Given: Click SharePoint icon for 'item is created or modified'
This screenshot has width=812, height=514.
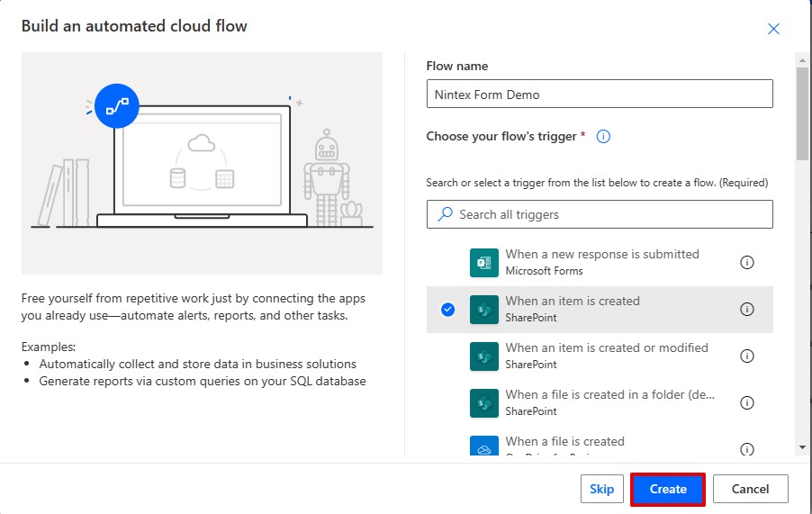Looking at the screenshot, I should pos(483,356).
